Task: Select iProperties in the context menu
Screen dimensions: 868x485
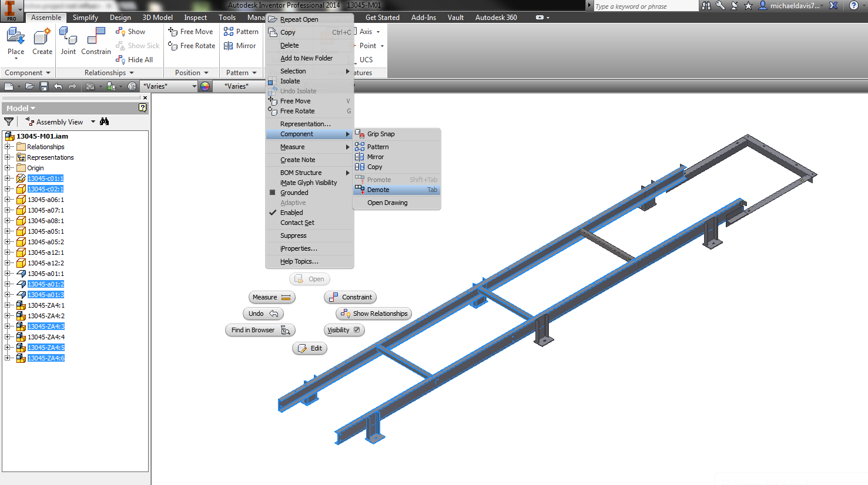Action: 310,248
